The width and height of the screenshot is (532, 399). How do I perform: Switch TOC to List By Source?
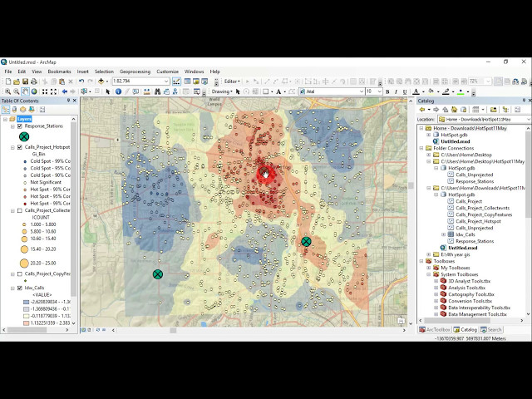[x=14, y=110]
